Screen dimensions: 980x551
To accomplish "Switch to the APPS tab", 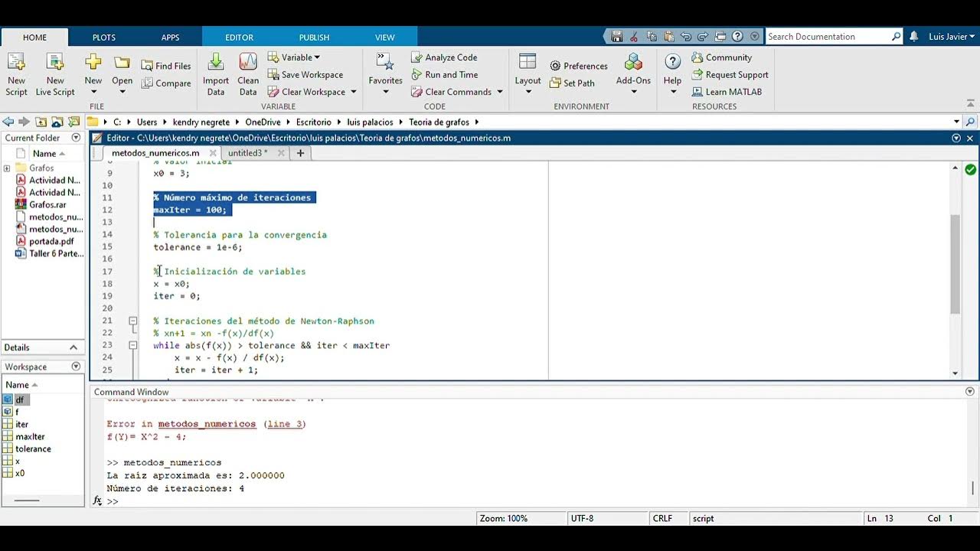I will [170, 37].
